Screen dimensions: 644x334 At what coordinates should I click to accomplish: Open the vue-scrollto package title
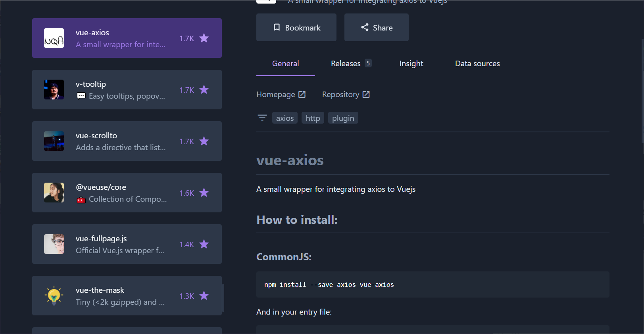coord(96,136)
